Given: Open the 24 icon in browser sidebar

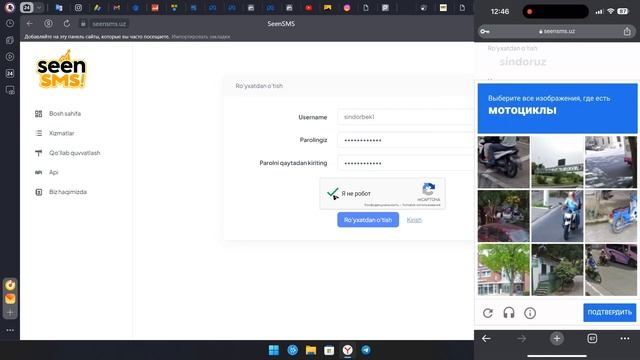Looking at the screenshot, I should tap(10, 73).
